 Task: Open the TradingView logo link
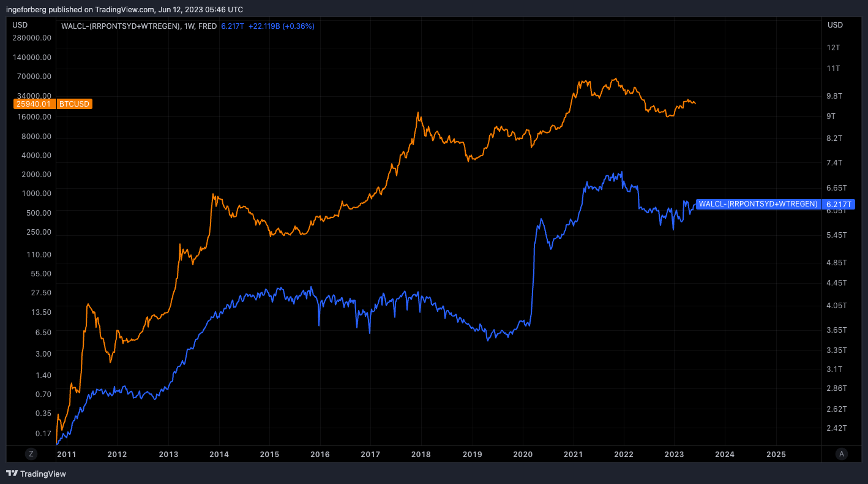(x=36, y=474)
